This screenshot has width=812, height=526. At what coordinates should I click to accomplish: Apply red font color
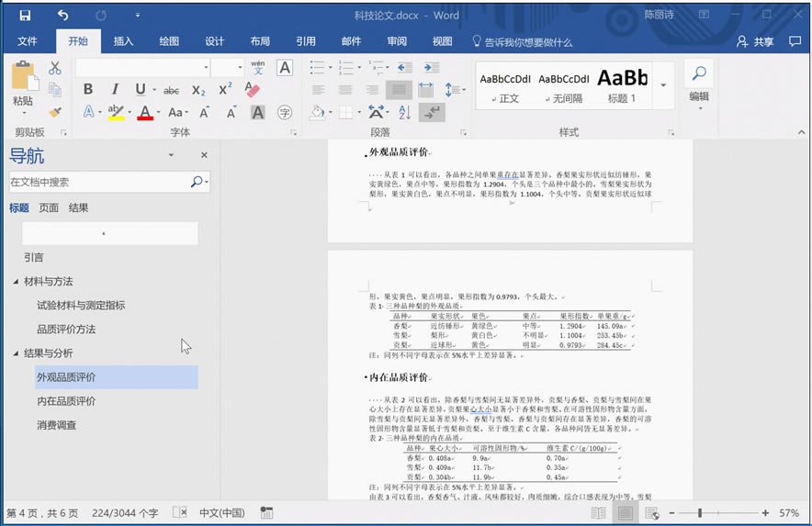pos(145,112)
